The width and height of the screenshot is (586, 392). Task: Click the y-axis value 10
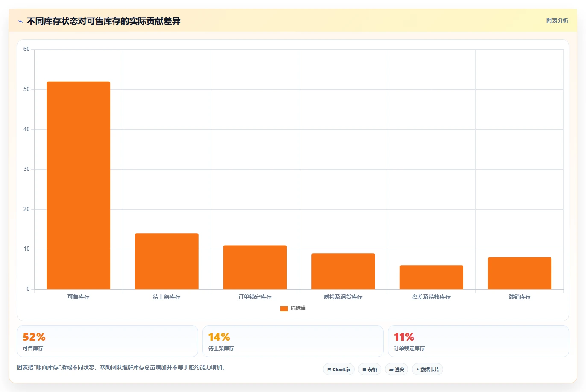click(x=26, y=249)
